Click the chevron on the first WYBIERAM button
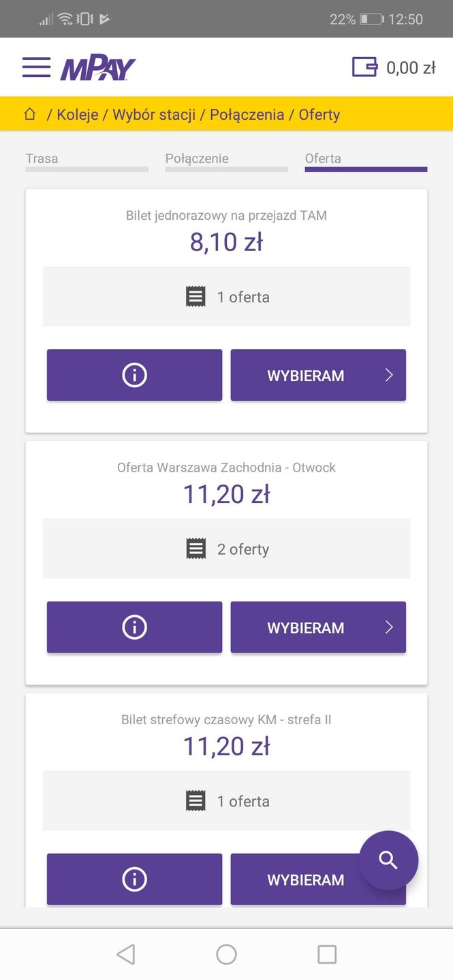This screenshot has height=980, width=453. (388, 374)
